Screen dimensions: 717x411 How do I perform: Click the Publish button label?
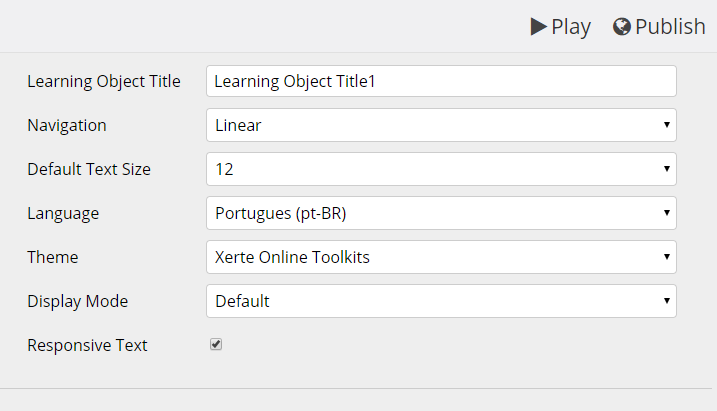670,27
